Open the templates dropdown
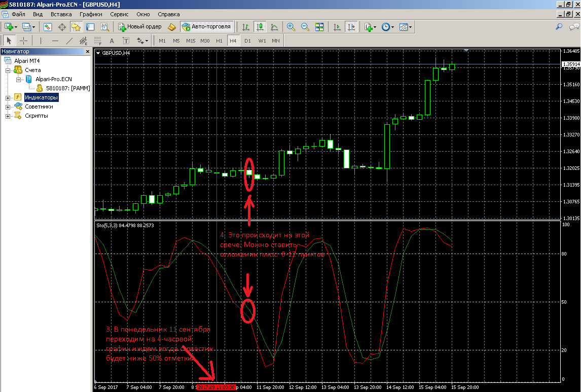 406,27
